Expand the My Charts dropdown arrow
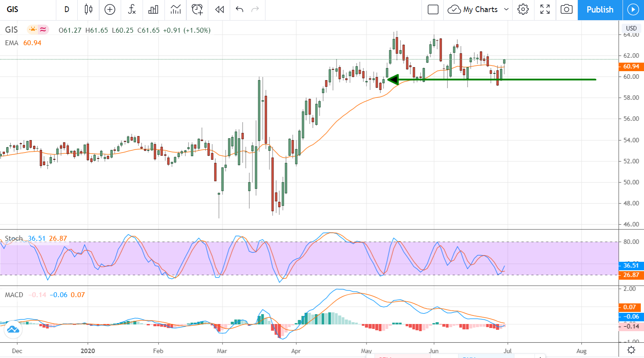644x358 pixels. (x=506, y=9)
